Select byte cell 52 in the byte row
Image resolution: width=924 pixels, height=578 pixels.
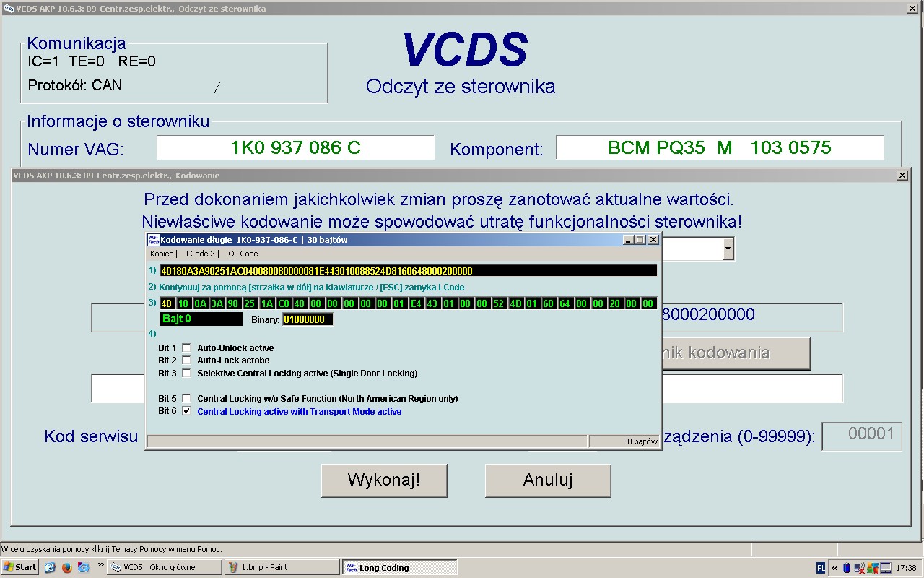tap(499, 303)
